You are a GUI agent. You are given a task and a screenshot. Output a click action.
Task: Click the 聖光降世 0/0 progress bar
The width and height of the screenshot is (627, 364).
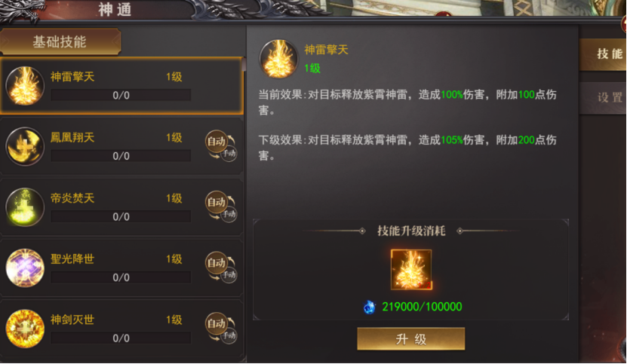tap(121, 277)
